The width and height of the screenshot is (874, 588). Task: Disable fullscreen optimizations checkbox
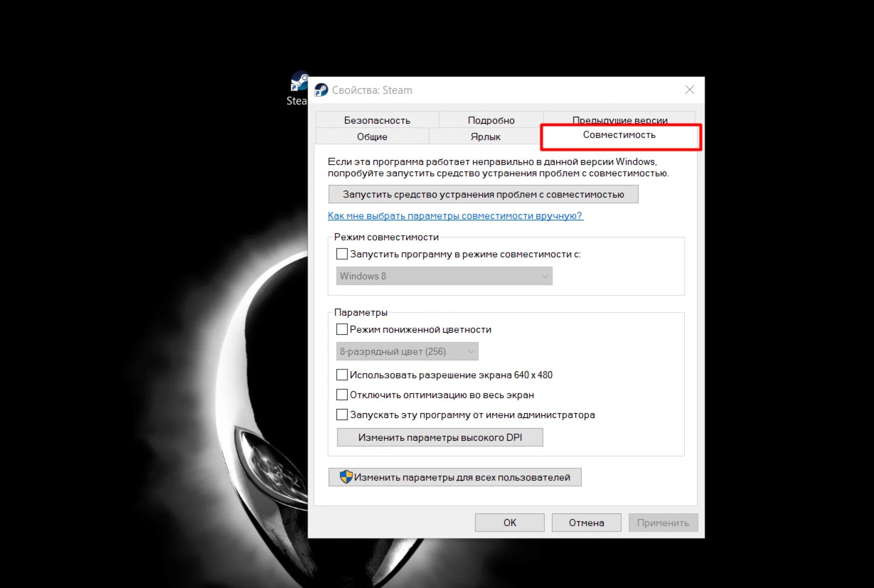[x=342, y=395]
